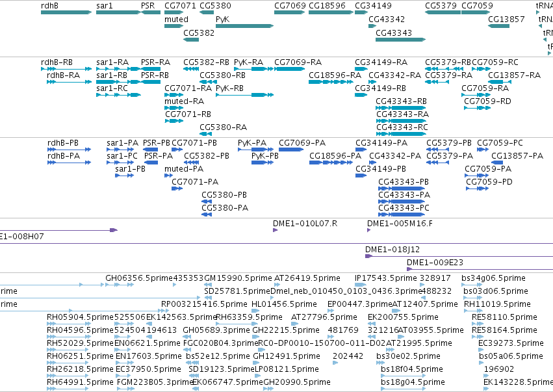Viewport: 553px width, 392px height.
Task: Select the HL01456.5prime EST
Action: [x=255, y=311]
